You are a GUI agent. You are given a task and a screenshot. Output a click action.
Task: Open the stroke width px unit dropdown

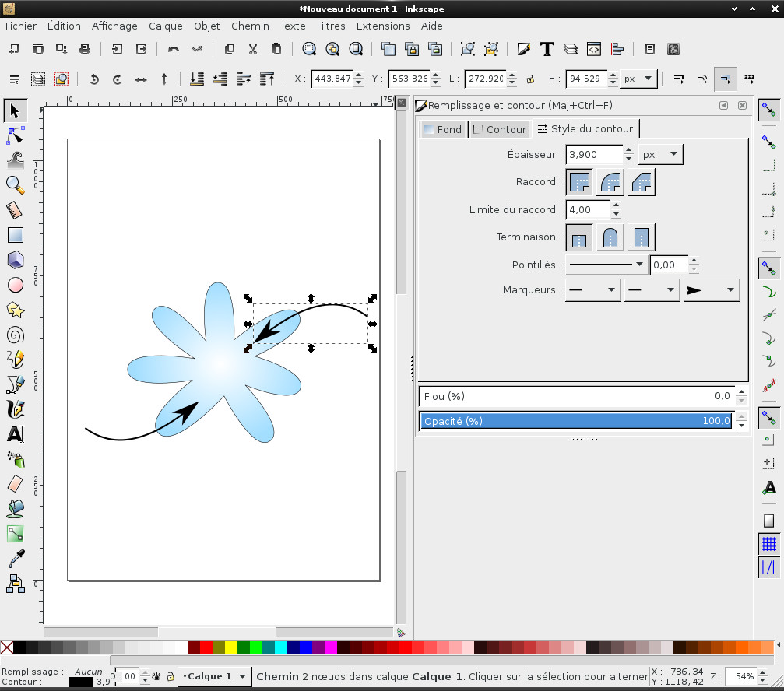[659, 154]
